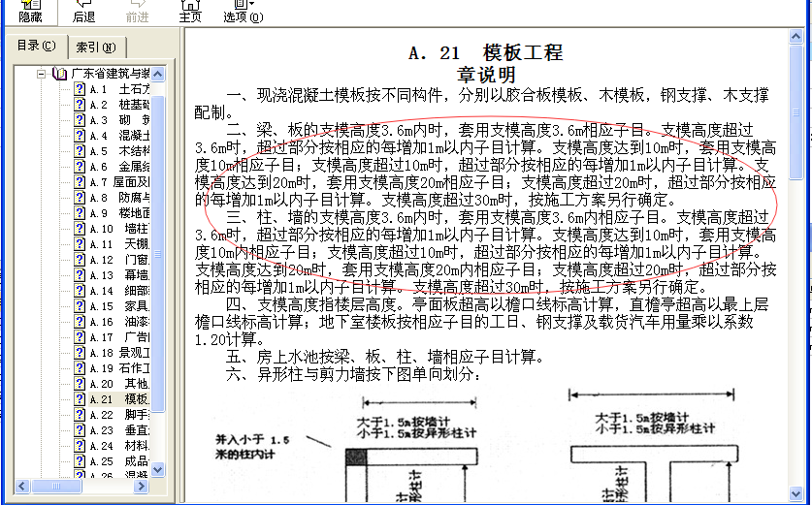Open topic icon for A.17 广告

[80, 337]
